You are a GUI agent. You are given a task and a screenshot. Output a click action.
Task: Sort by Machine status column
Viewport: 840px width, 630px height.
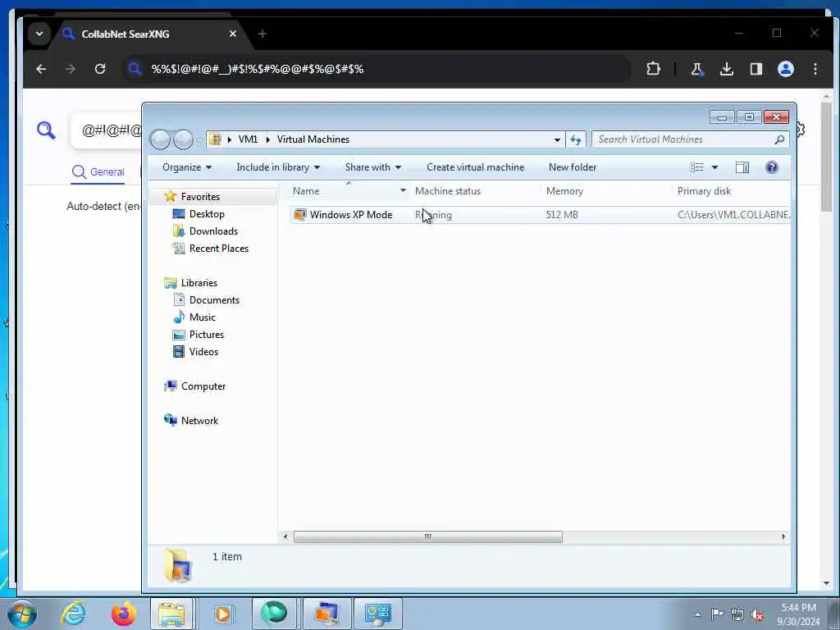pos(448,190)
